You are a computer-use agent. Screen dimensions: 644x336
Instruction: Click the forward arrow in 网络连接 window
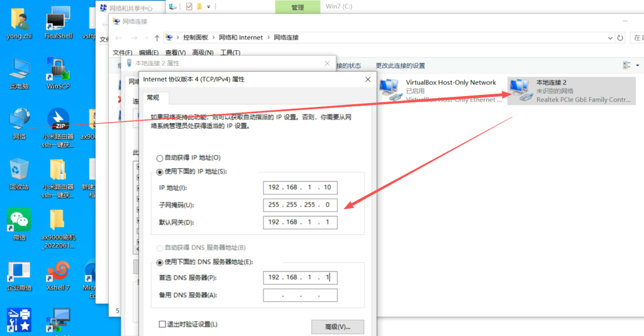click(x=134, y=38)
